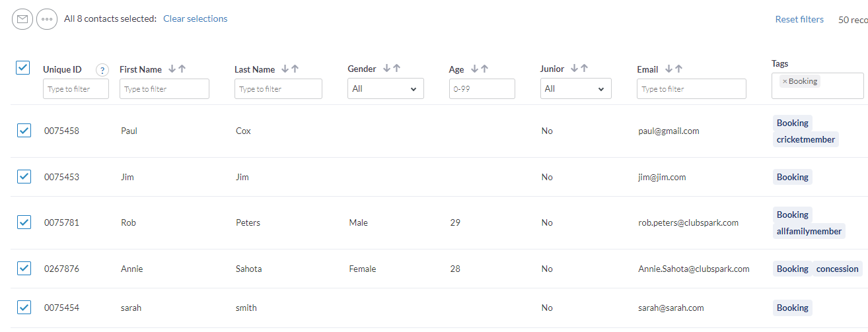This screenshot has width=868, height=332.
Task: Sort Last Name ascending with up arrow
Action: click(x=295, y=69)
